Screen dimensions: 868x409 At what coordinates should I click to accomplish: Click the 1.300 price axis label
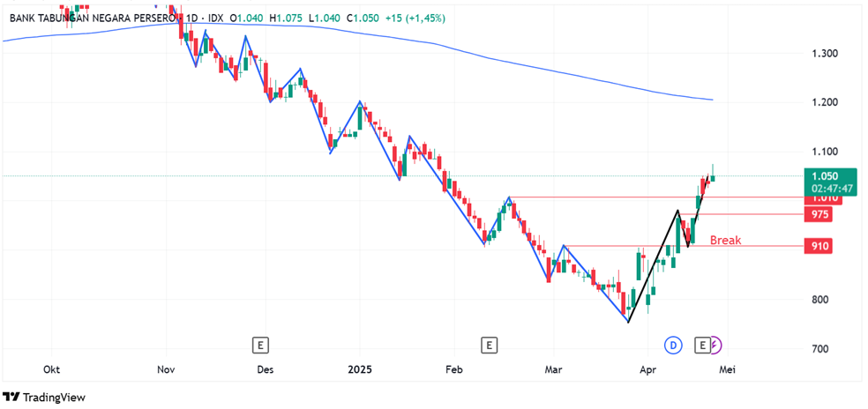[x=823, y=54]
